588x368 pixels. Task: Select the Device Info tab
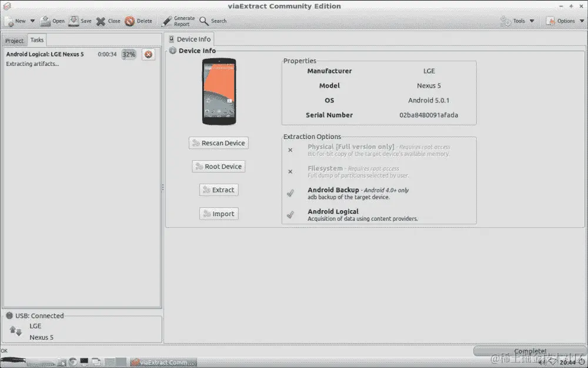pyautogui.click(x=189, y=39)
